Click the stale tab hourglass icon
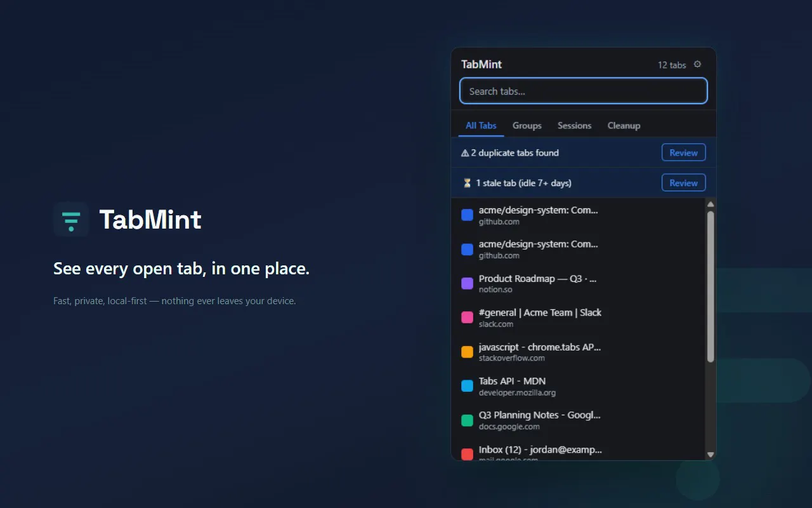The height and width of the screenshot is (508, 812). click(x=468, y=183)
